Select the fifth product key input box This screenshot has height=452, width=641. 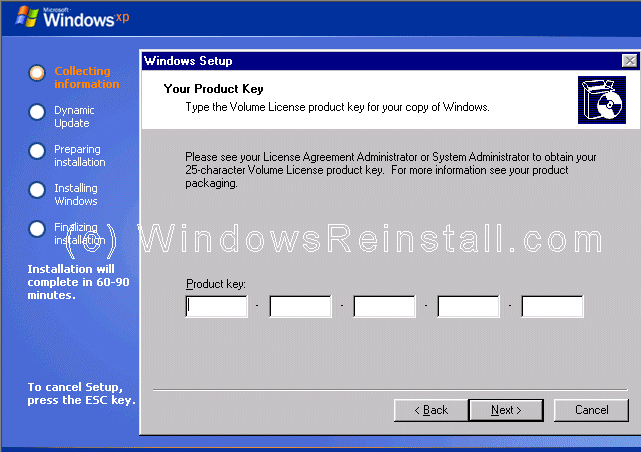(x=552, y=307)
